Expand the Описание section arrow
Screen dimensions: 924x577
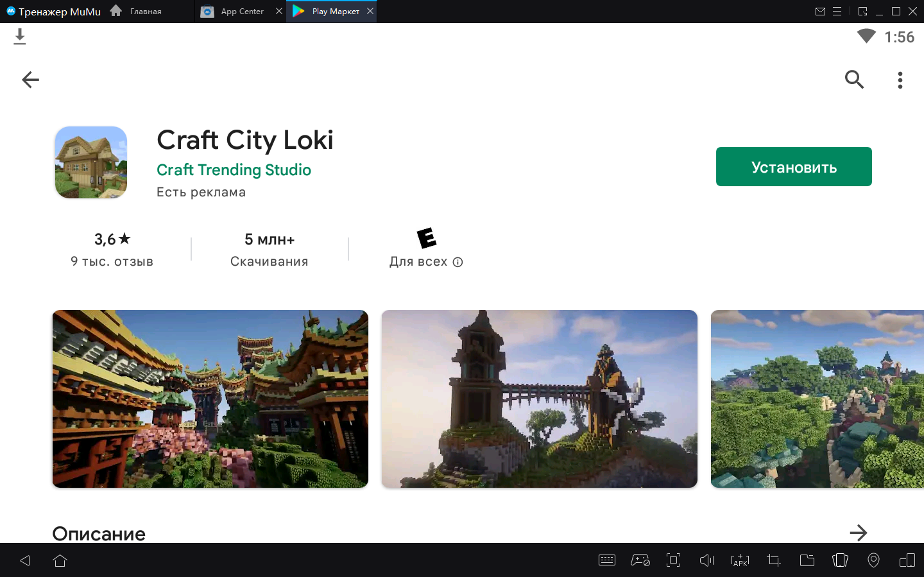(858, 533)
